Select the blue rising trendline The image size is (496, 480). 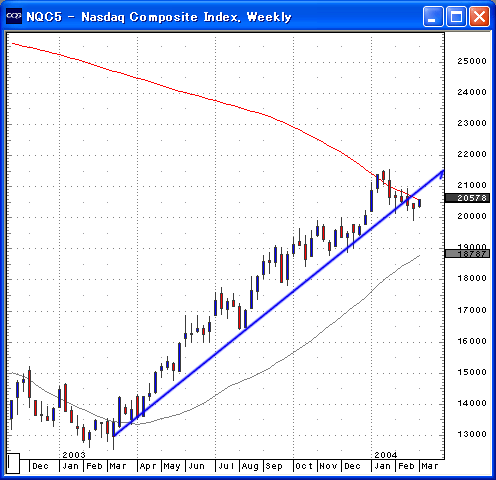pyautogui.click(x=279, y=303)
